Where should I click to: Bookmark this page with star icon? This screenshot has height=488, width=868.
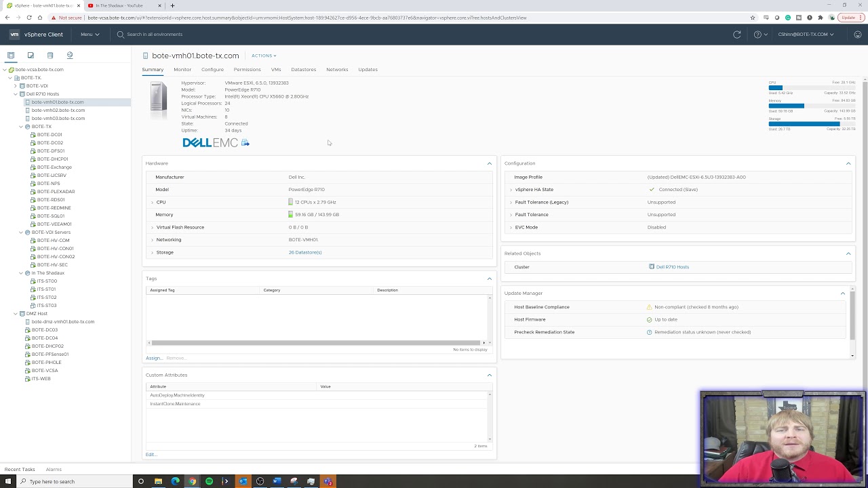[753, 18]
